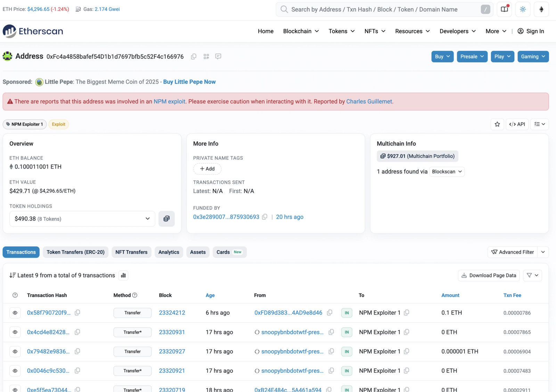Open the transactions chart icon
The height and width of the screenshot is (392, 556).
coord(123,275)
